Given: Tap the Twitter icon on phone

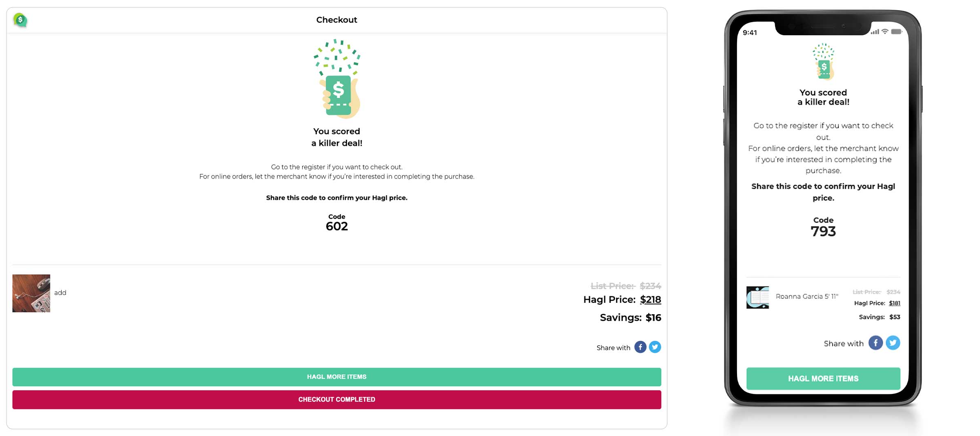Looking at the screenshot, I should [893, 343].
